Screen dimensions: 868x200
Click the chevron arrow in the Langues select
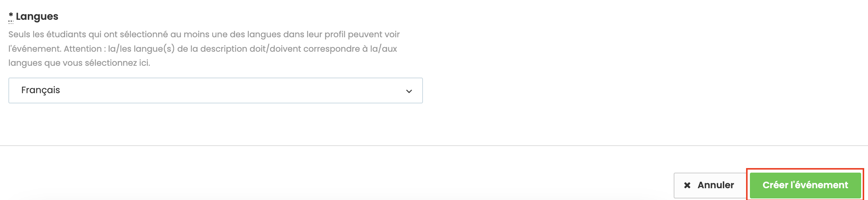409,91
